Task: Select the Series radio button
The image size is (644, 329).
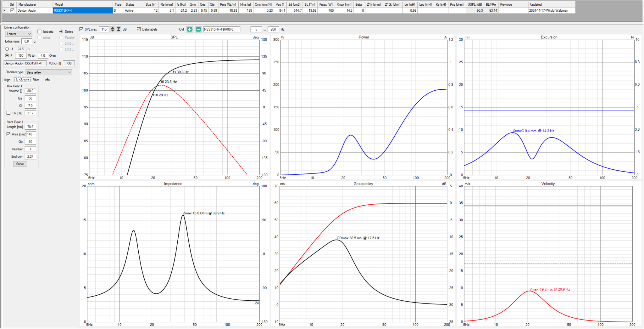Action: [x=61, y=31]
